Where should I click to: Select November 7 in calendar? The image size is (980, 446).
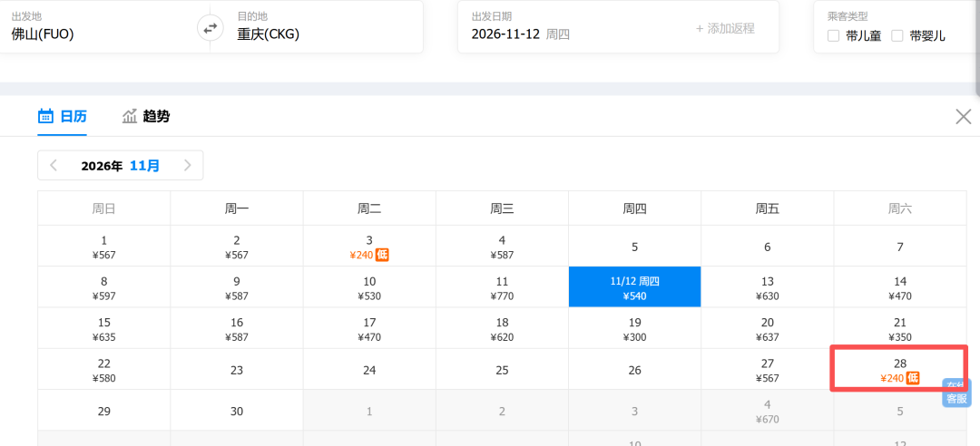[x=900, y=246]
